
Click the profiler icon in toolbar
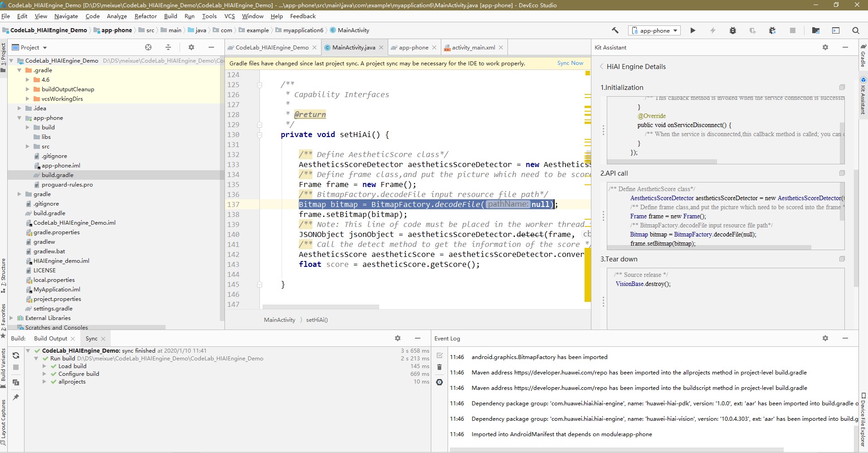753,30
